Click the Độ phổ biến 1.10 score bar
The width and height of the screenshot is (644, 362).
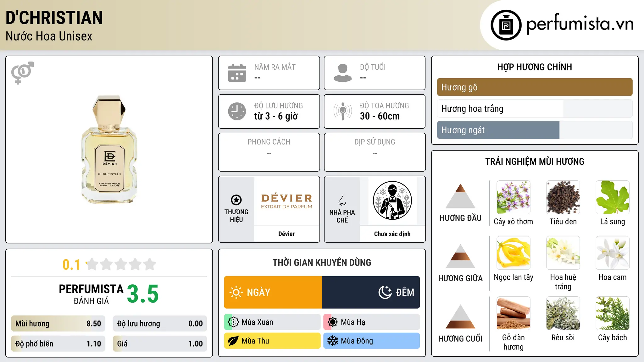[58, 344]
